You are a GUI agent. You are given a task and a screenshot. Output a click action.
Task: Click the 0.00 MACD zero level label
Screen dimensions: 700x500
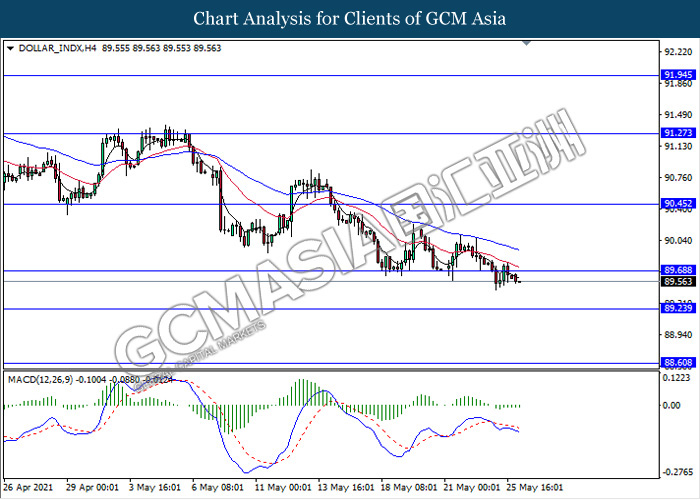672,406
